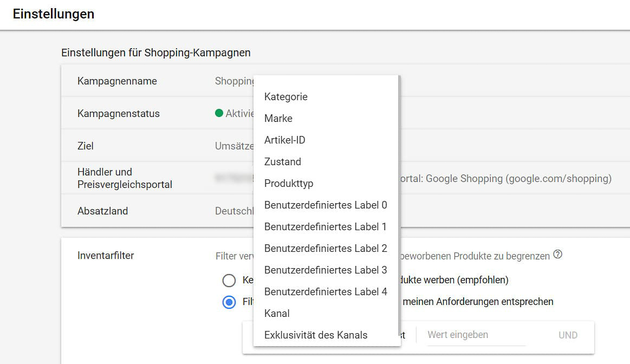The image size is (630, 364).
Task: Choose Produkttyp in the dropdown
Action: point(288,184)
